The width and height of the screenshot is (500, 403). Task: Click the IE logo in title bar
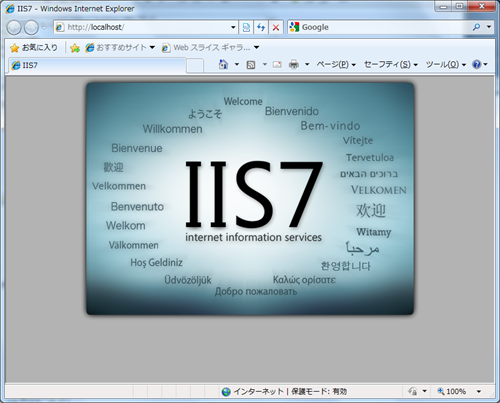(x=10, y=9)
